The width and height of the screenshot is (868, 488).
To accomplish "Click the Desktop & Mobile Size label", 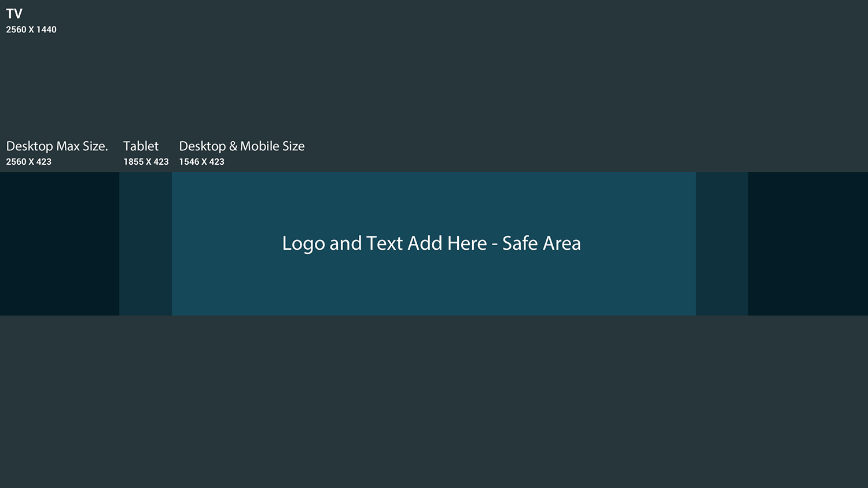I will pyautogui.click(x=242, y=146).
